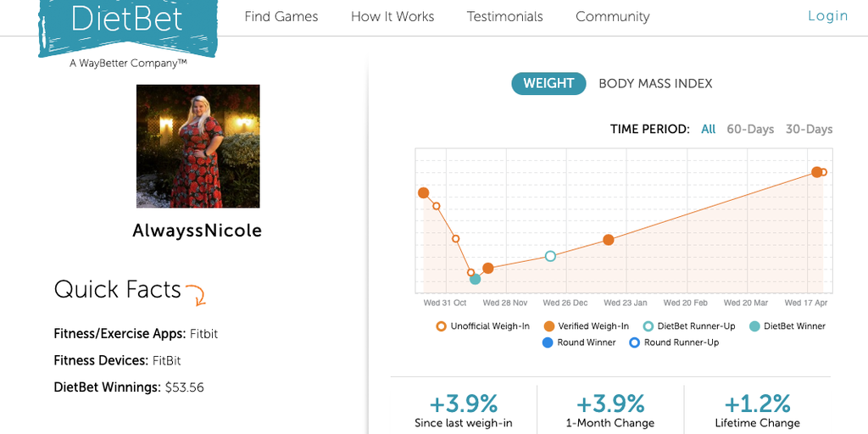Screen dimensions: 868x434
Task: Click the Round Winner legend marker
Action: coord(548,342)
